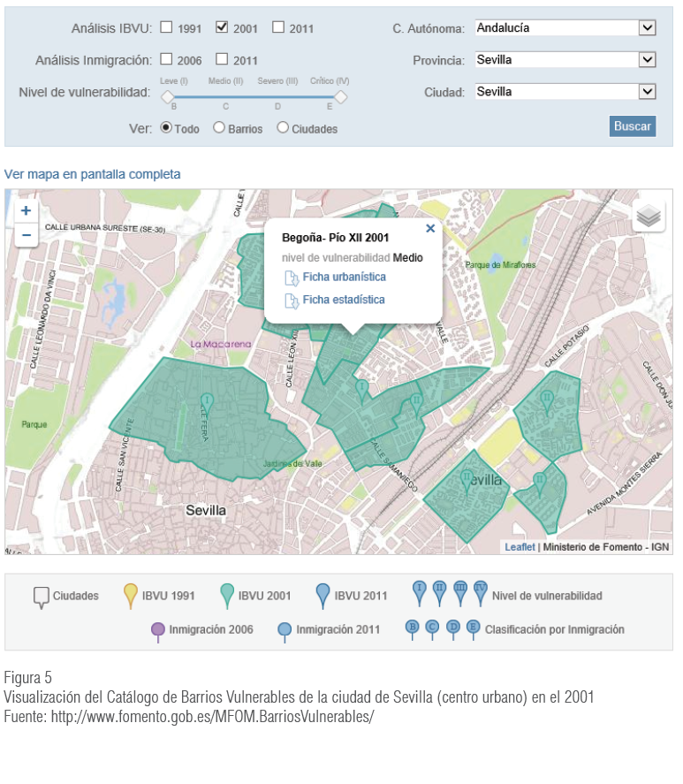Zoom in on the map
This screenshot has height=784, width=683.
pos(26,210)
